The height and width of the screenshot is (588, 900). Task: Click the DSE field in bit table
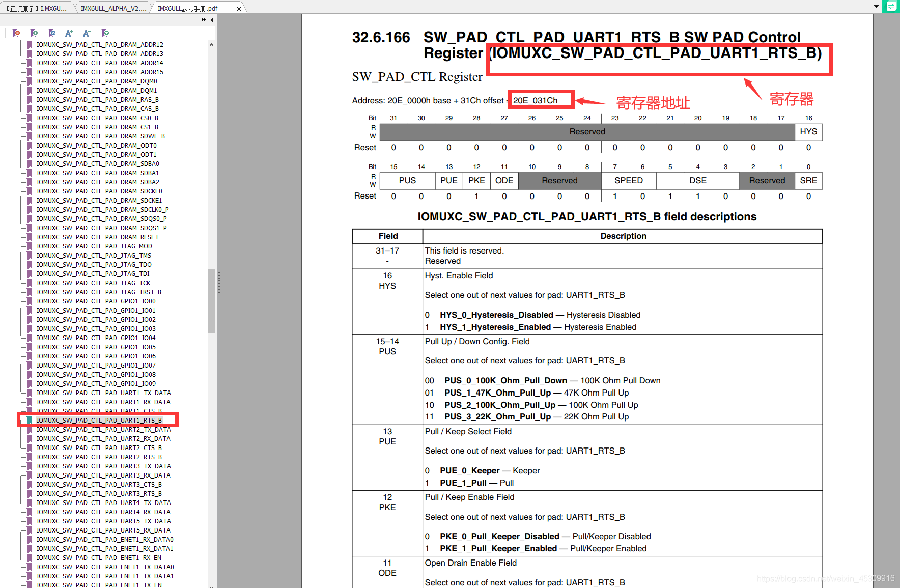pos(698,181)
